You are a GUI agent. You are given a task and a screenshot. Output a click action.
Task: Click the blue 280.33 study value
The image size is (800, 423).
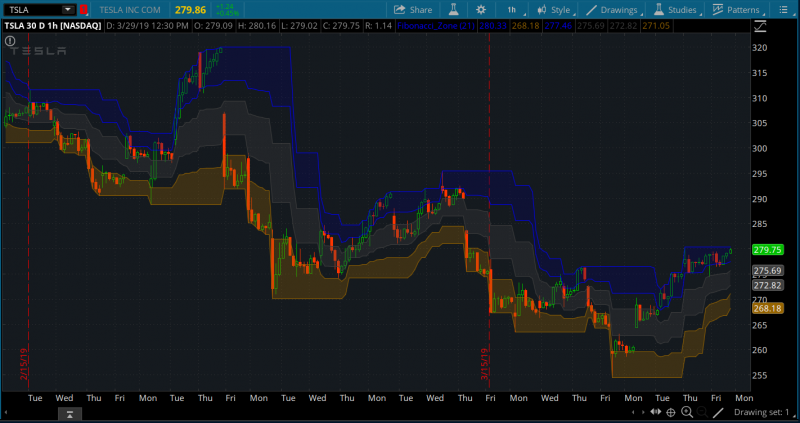point(493,26)
